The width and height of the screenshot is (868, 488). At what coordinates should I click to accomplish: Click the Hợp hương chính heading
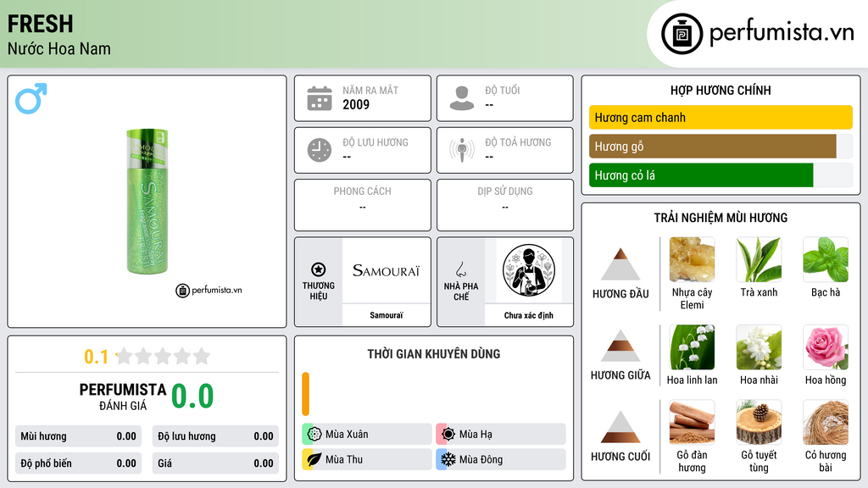point(721,90)
